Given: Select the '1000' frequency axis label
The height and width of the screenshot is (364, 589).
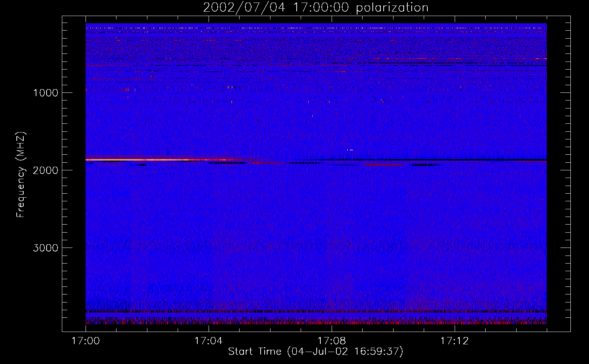Looking at the screenshot, I should click(46, 93).
